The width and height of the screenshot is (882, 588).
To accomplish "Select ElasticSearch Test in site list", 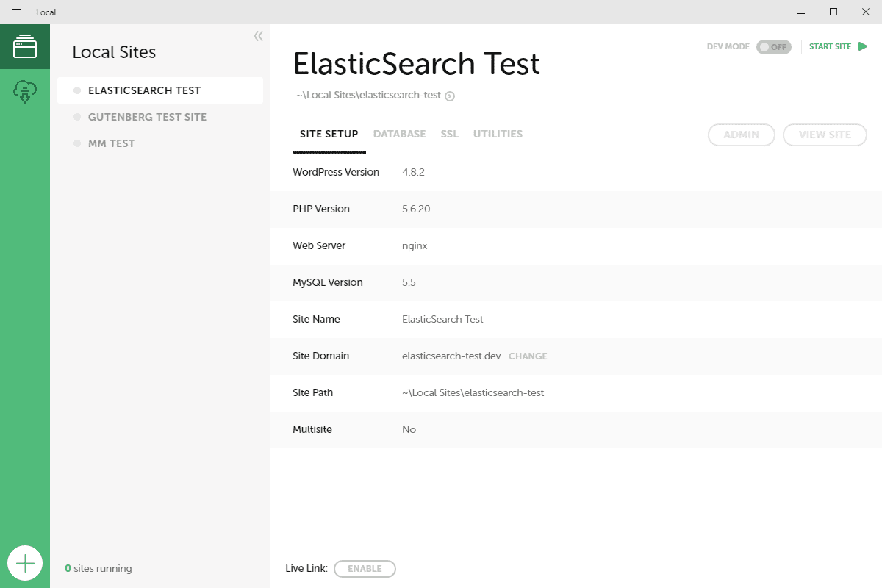I will point(144,90).
